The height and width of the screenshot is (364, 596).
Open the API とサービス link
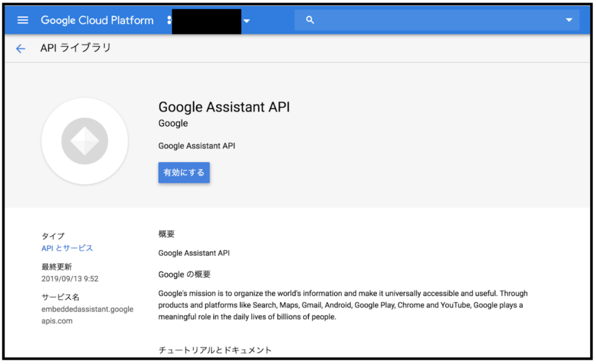tap(67, 248)
